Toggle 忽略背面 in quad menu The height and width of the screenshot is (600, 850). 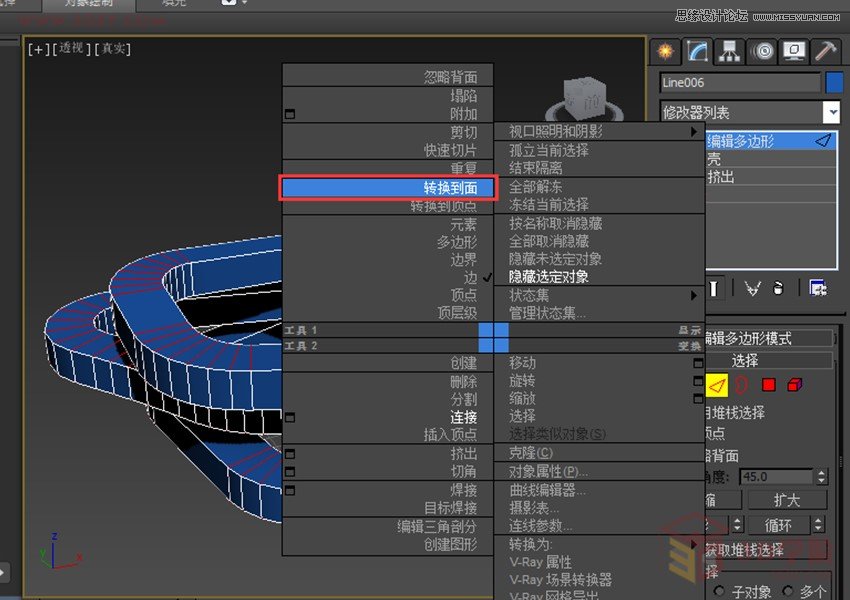point(388,77)
